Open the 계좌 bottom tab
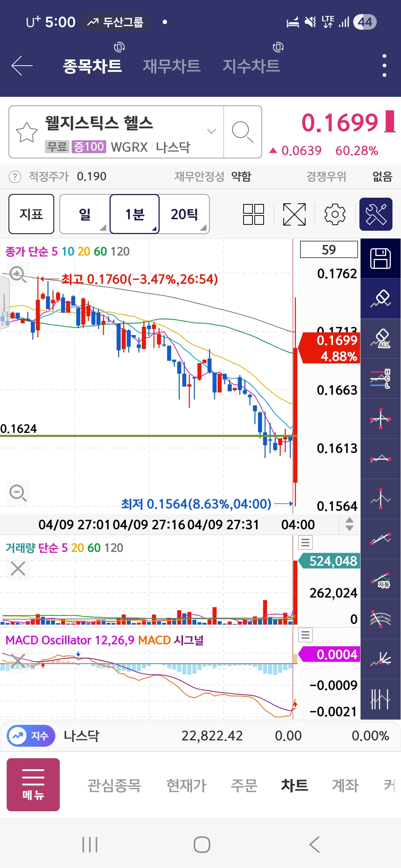Viewport: 401px width, 868px height. (345, 785)
